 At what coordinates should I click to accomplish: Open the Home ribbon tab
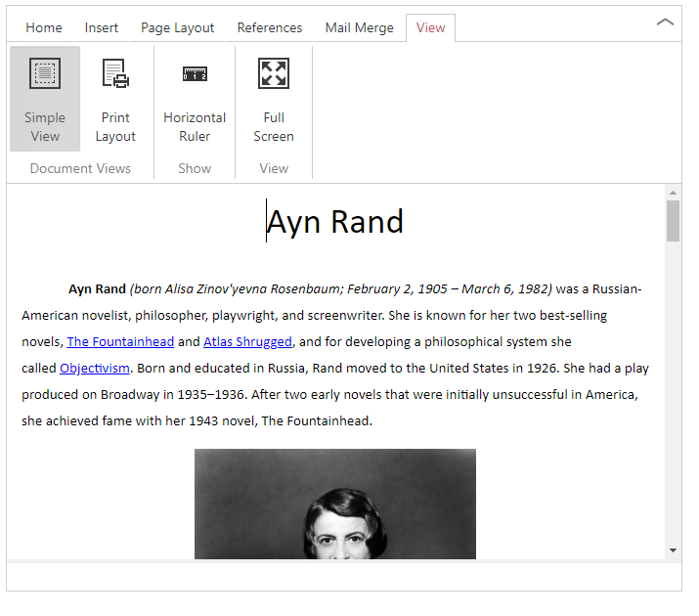point(44,27)
